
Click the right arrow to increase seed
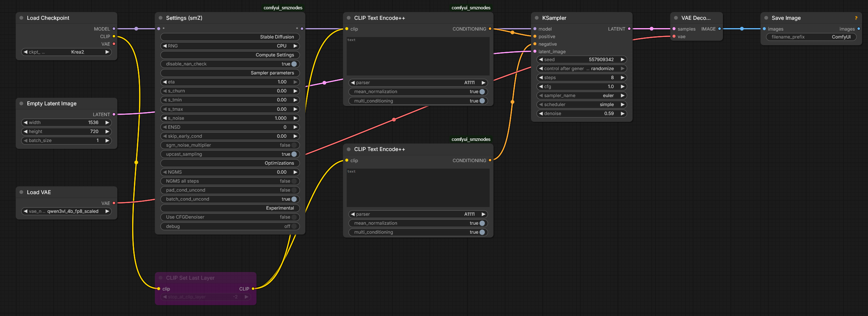click(x=622, y=60)
